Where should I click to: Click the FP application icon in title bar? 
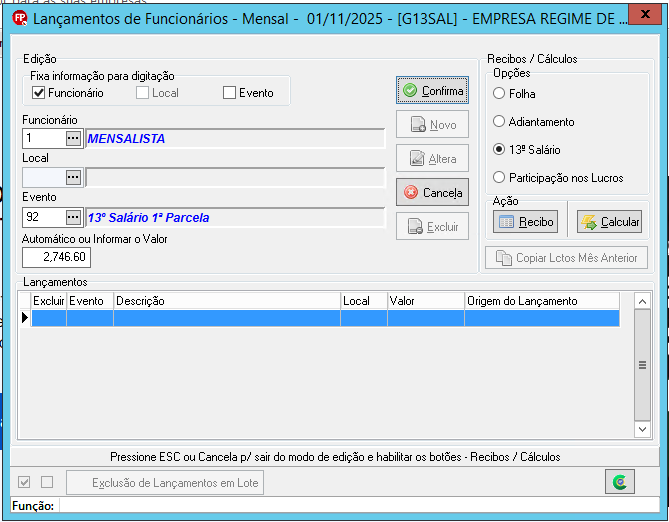coord(19,18)
